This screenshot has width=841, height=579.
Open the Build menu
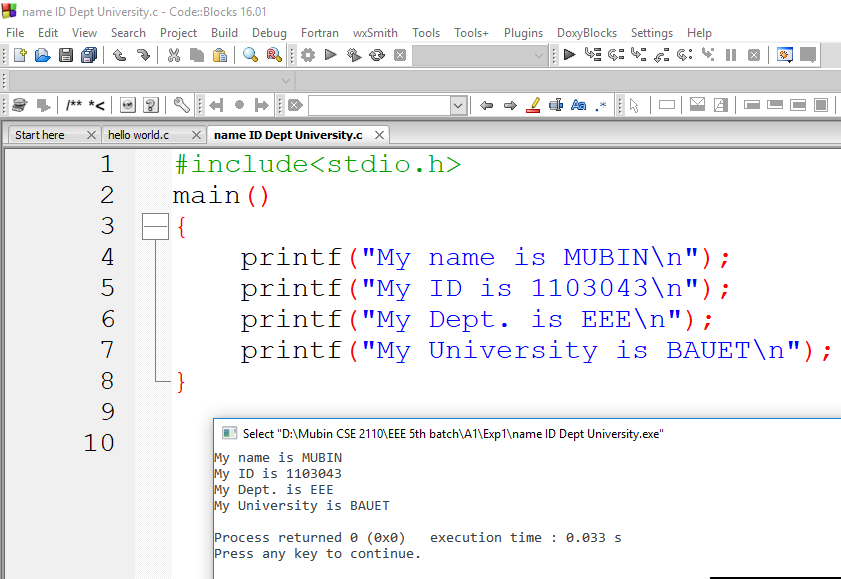[224, 32]
